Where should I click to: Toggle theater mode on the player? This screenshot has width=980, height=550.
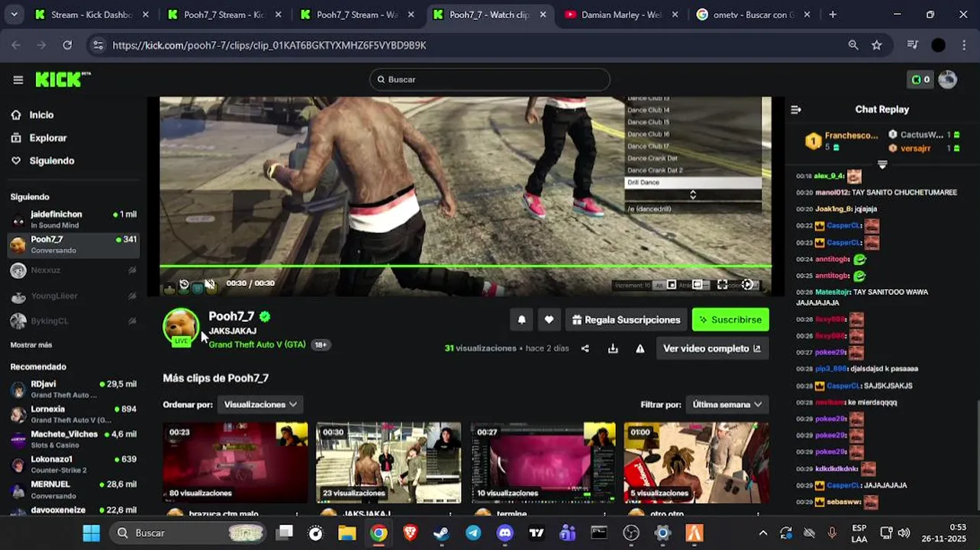697,284
